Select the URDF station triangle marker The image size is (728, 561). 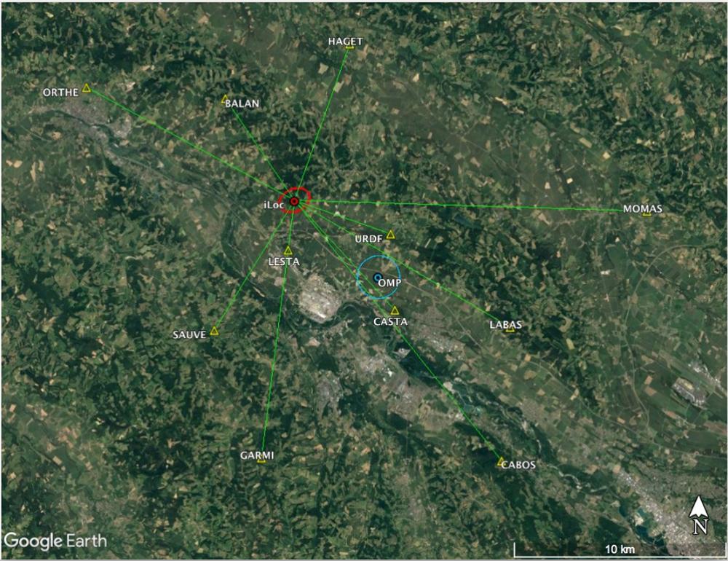click(390, 235)
